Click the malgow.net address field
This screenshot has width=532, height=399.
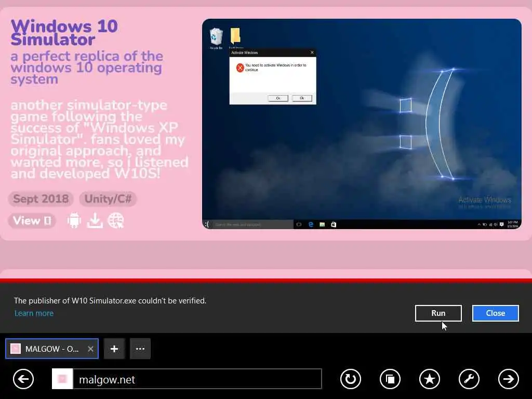197,379
